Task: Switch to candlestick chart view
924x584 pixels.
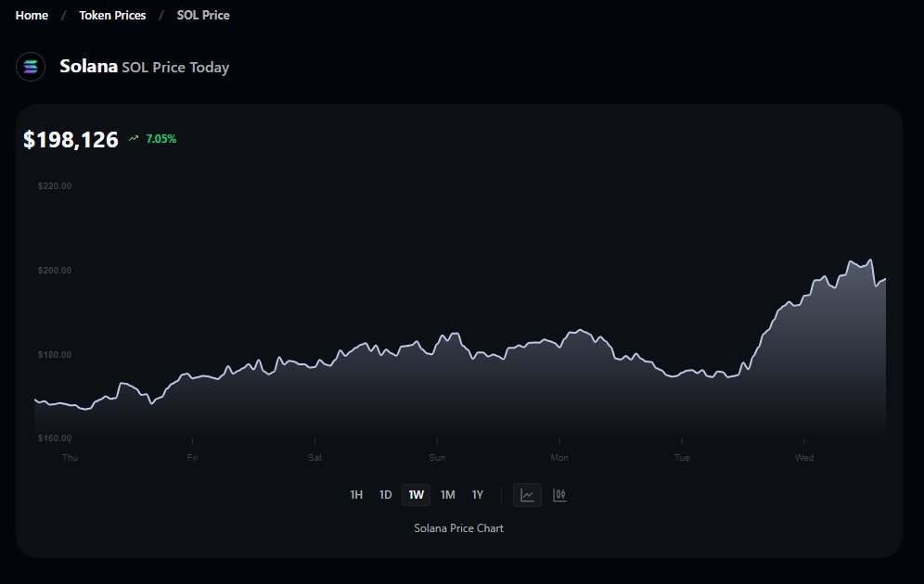Action: (x=559, y=495)
